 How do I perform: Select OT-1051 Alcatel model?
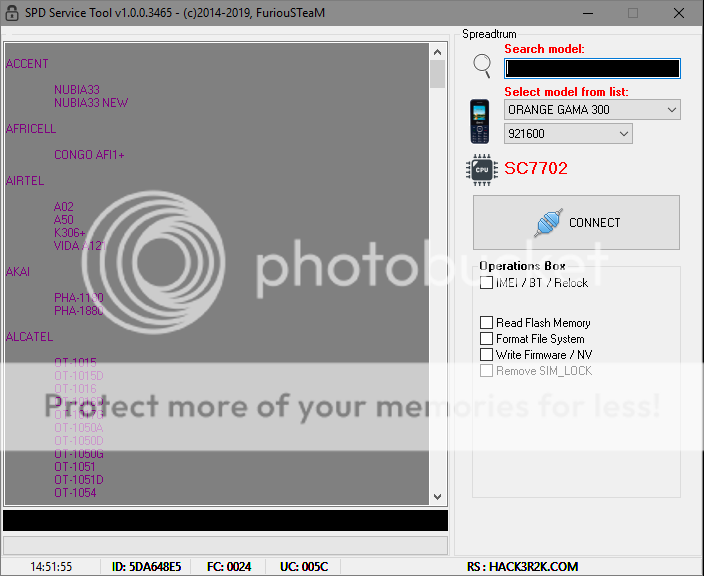pyautogui.click(x=75, y=467)
